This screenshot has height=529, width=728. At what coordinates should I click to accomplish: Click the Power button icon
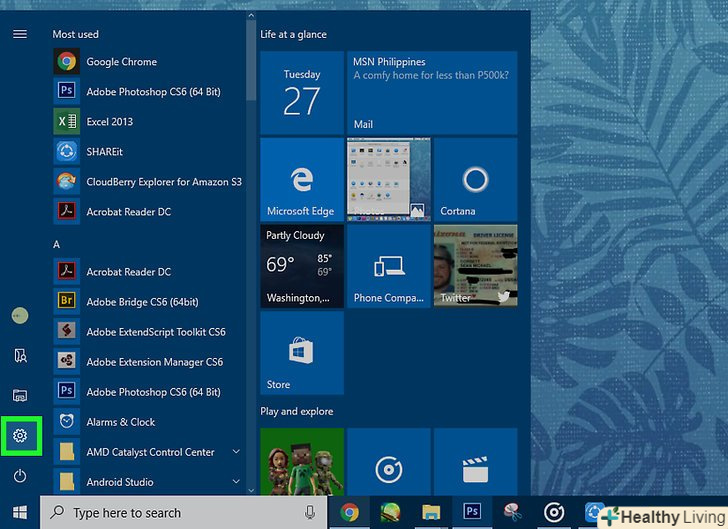pos(20,476)
